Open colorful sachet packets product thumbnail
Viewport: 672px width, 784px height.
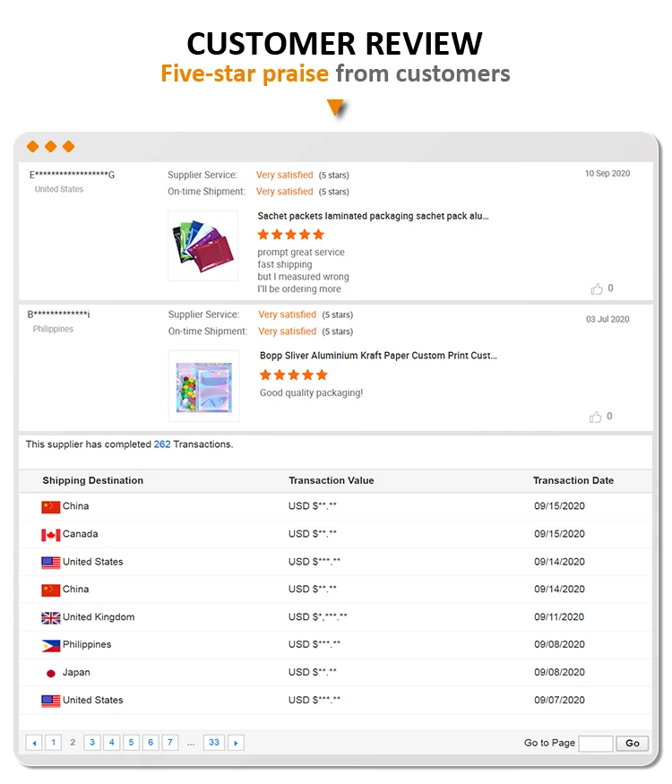[x=202, y=246]
